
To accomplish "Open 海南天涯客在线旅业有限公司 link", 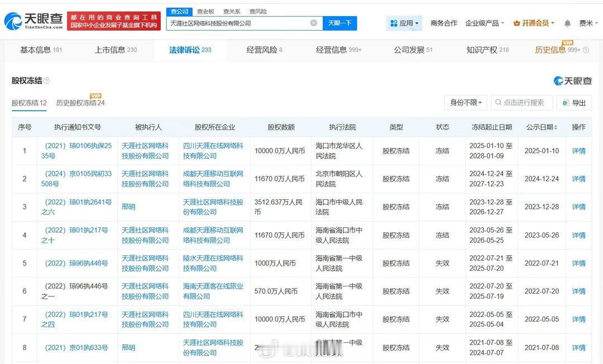I will point(213,291).
